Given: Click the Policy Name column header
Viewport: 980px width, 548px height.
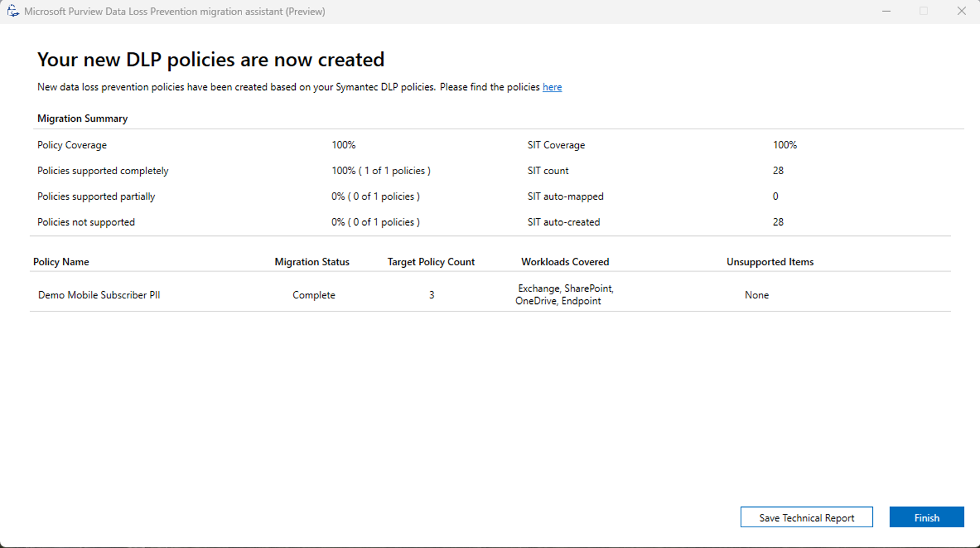Looking at the screenshot, I should pyautogui.click(x=61, y=262).
